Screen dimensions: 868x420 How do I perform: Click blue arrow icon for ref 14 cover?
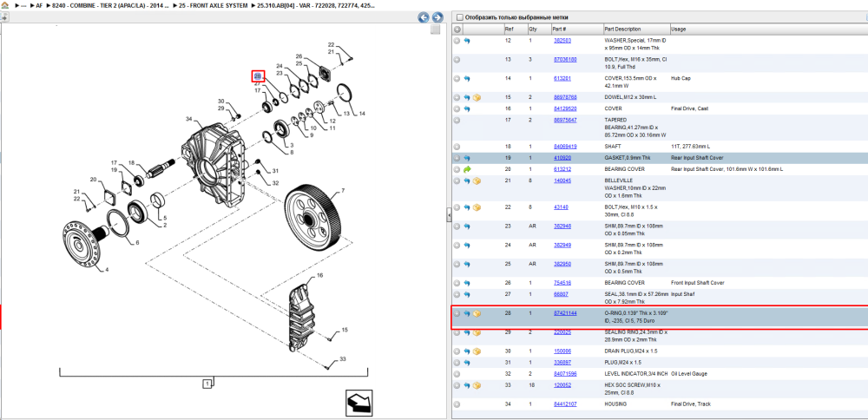pos(467,79)
